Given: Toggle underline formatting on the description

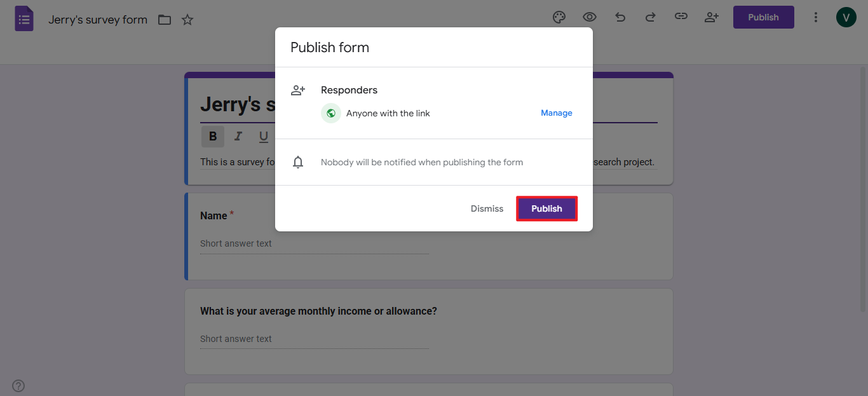Looking at the screenshot, I should [263, 136].
